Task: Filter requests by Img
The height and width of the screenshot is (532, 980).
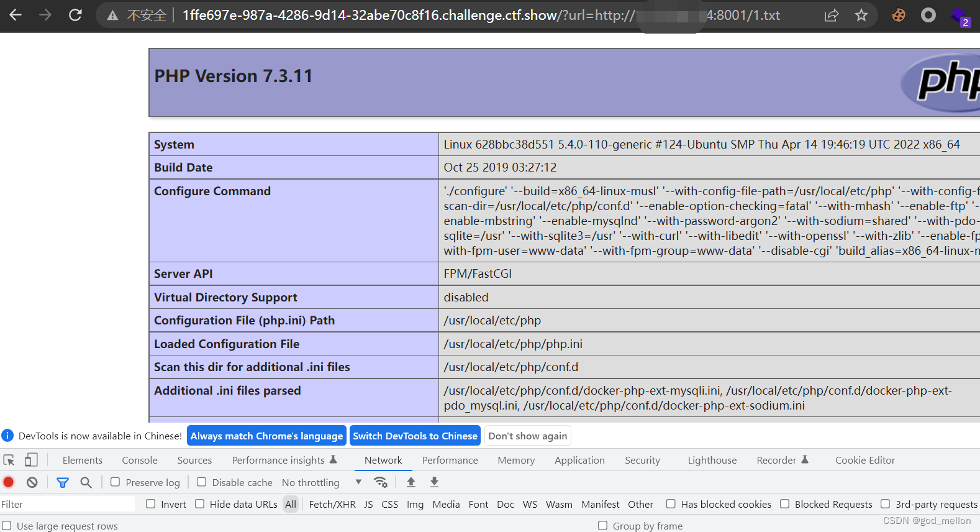Action: tap(415, 504)
